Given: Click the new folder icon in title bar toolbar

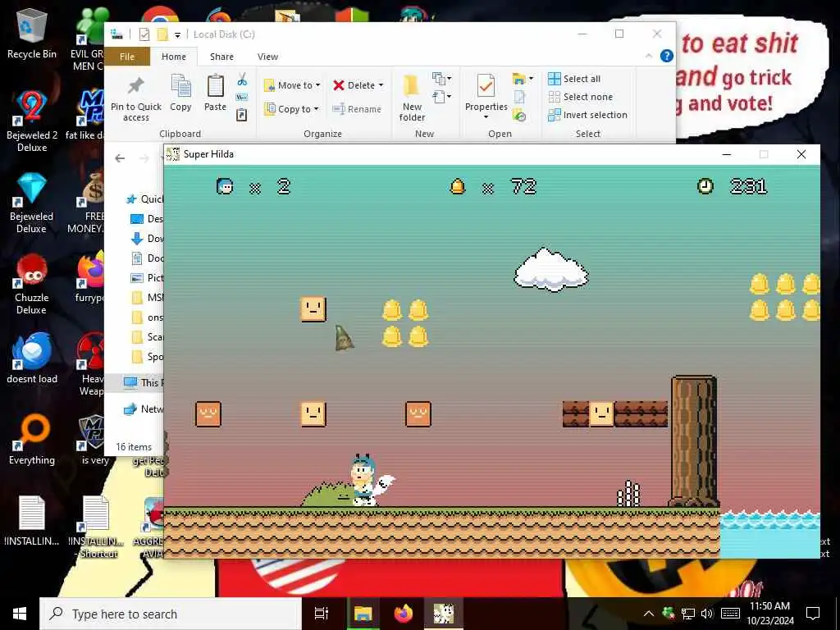Looking at the screenshot, I should coord(162,34).
